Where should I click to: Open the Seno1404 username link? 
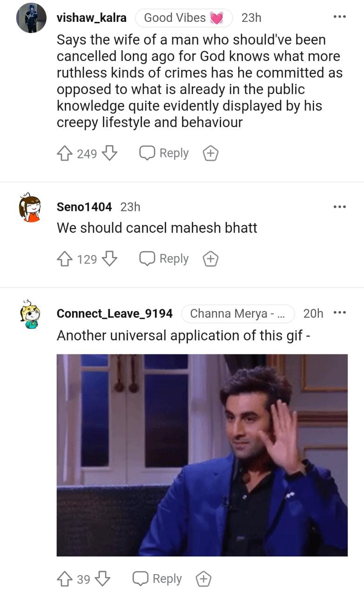click(x=84, y=207)
